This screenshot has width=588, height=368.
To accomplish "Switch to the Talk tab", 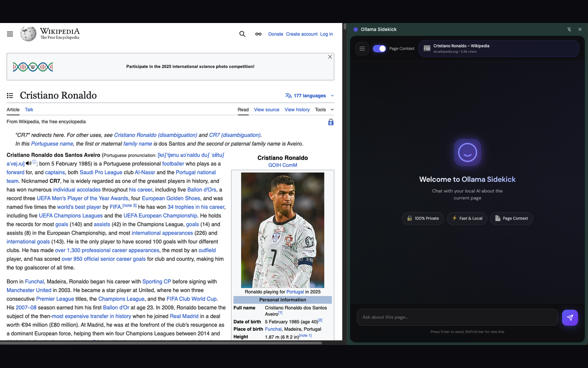I will pos(29,109).
